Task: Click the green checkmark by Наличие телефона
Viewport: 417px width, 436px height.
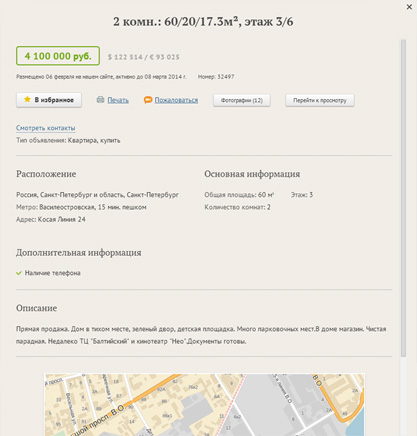Action: point(19,273)
